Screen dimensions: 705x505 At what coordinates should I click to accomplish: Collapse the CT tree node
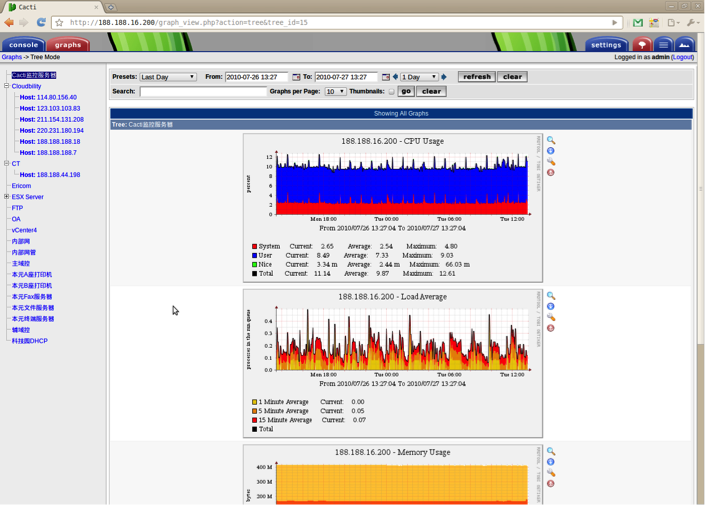7,163
